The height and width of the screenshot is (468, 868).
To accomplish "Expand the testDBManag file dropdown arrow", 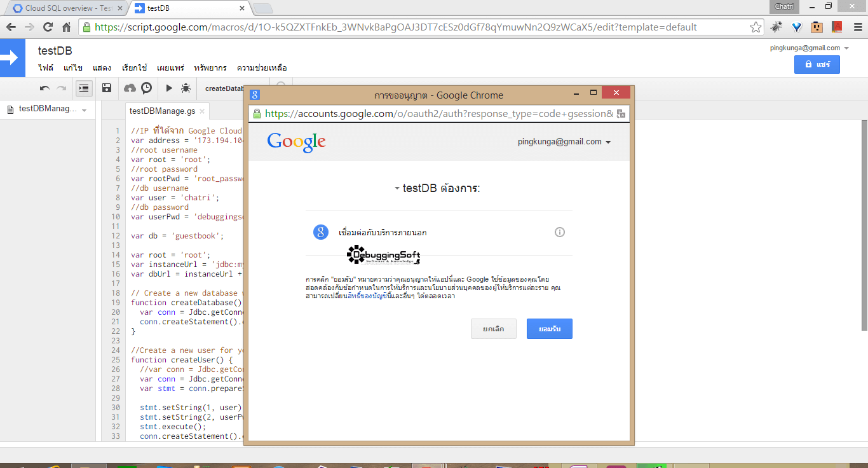I will click(84, 110).
